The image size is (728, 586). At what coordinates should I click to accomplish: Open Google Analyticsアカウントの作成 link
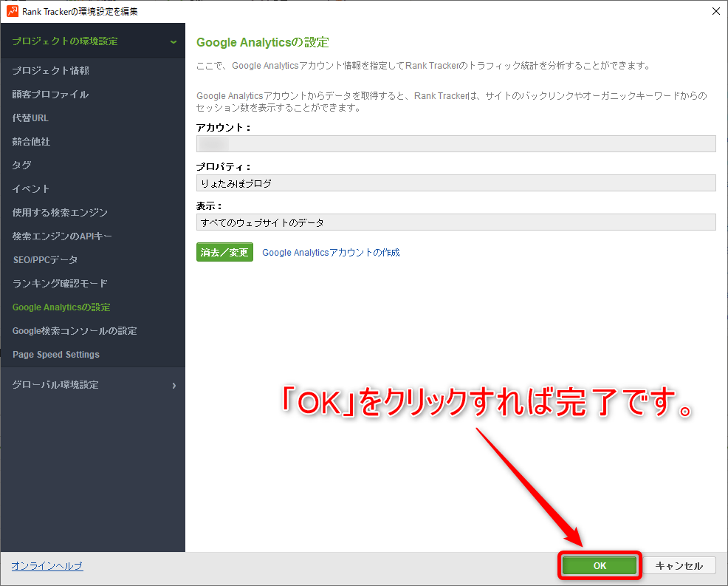(x=331, y=253)
